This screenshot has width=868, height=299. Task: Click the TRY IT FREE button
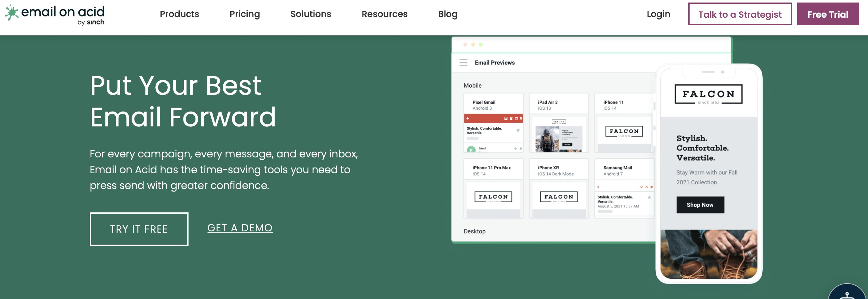(x=139, y=229)
